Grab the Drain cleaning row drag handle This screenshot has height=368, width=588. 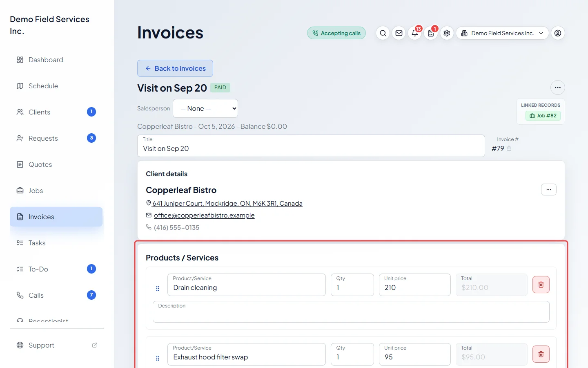point(158,289)
